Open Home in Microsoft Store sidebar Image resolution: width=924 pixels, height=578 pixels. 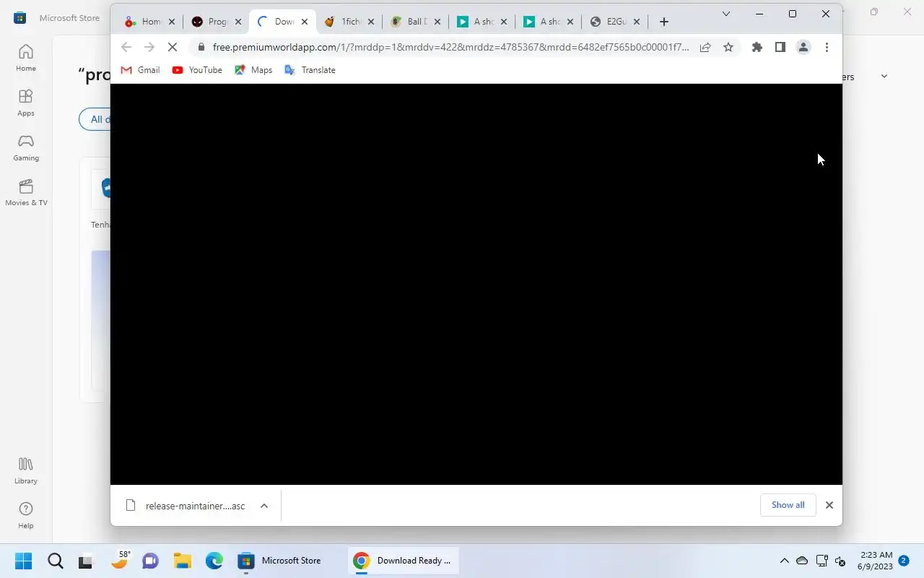tap(26, 58)
